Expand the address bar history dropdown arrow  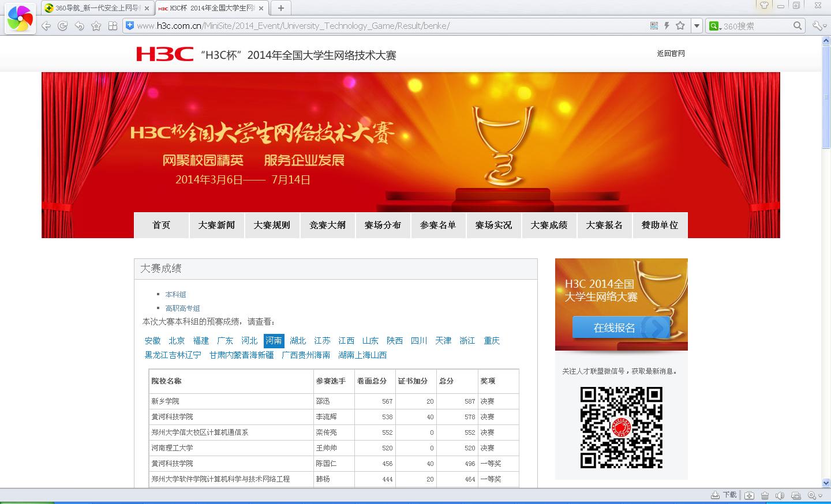(697, 26)
